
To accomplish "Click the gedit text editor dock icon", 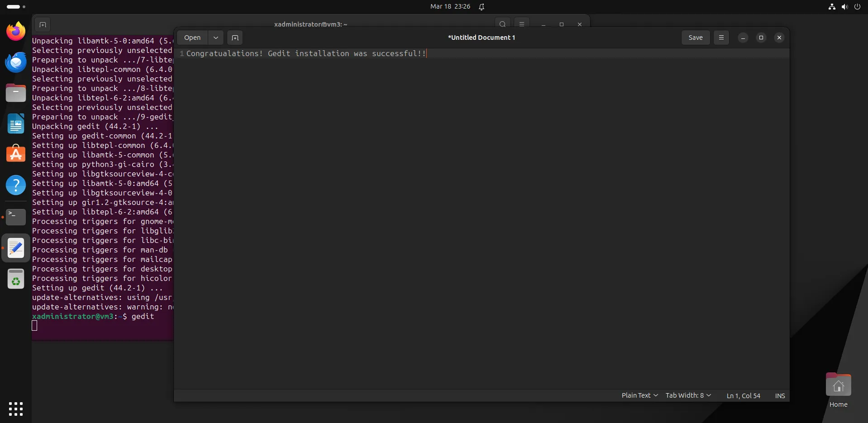I will pyautogui.click(x=16, y=248).
